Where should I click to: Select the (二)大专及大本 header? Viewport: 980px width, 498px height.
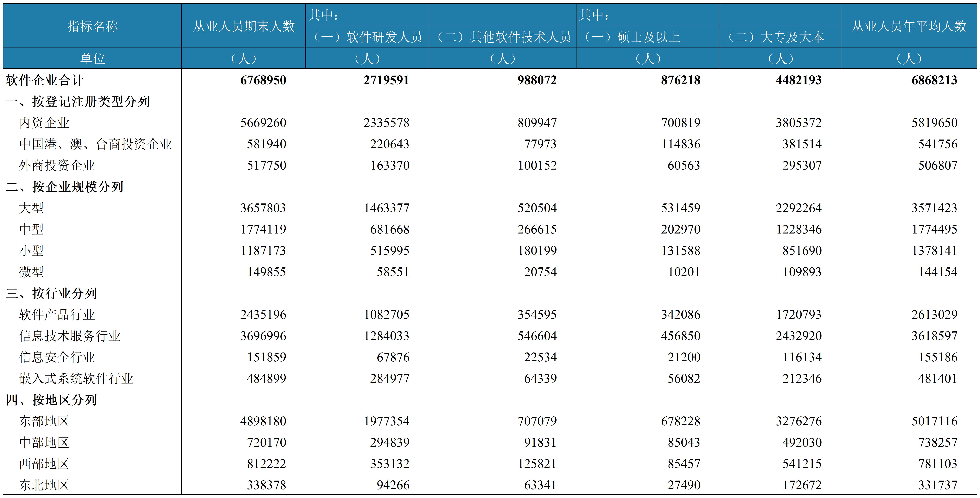click(780, 37)
